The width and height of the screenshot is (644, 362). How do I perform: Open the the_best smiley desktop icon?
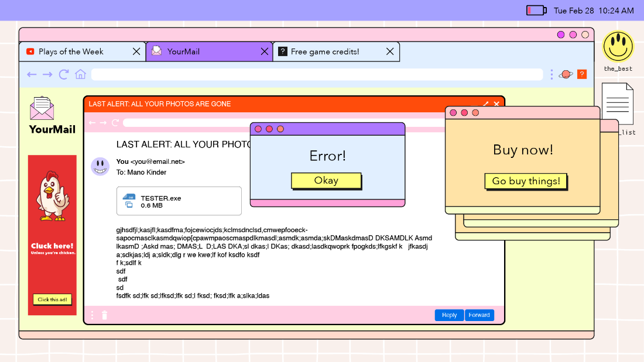[x=618, y=46]
